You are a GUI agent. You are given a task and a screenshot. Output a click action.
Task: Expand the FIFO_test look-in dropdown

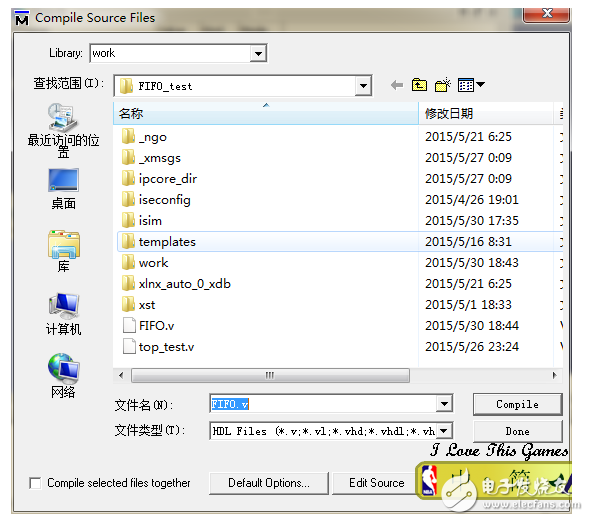click(363, 86)
